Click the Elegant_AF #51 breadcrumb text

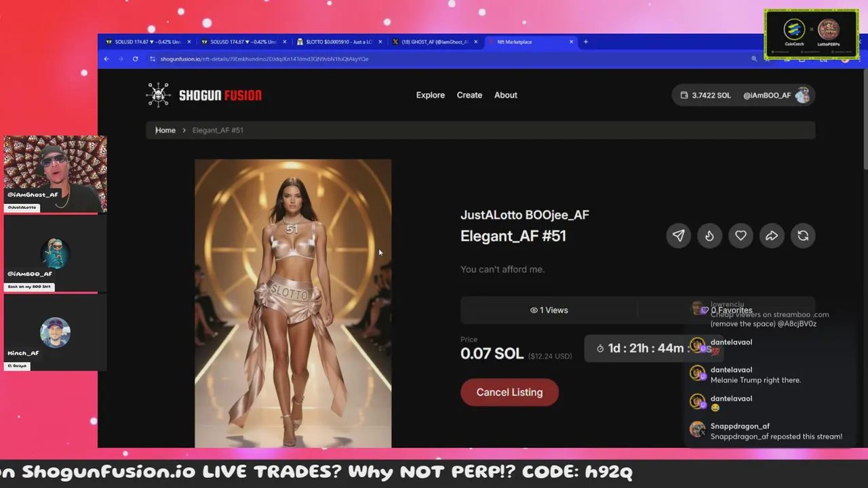(218, 130)
